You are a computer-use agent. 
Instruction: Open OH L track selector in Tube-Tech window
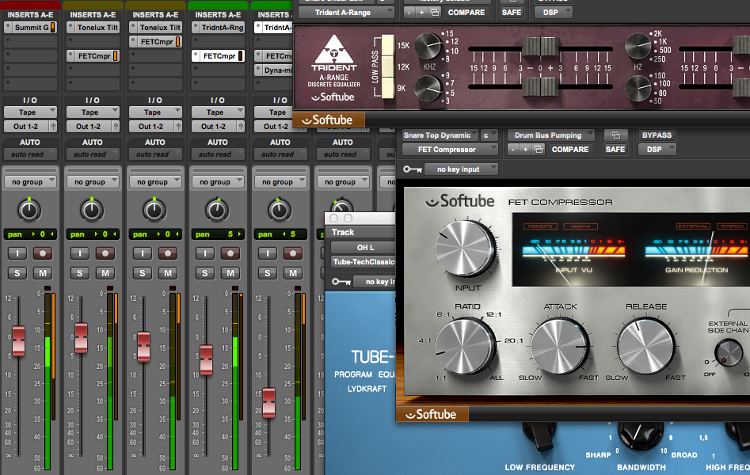[x=363, y=247]
